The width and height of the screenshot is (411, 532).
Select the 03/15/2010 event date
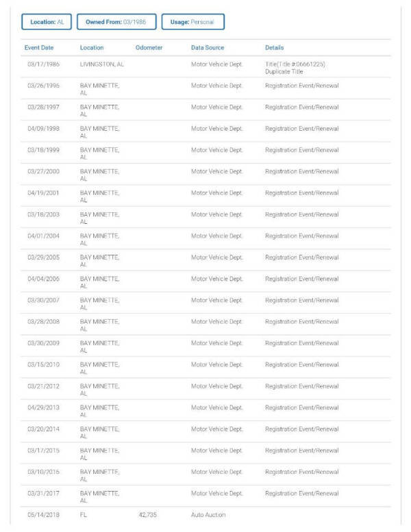43,365
